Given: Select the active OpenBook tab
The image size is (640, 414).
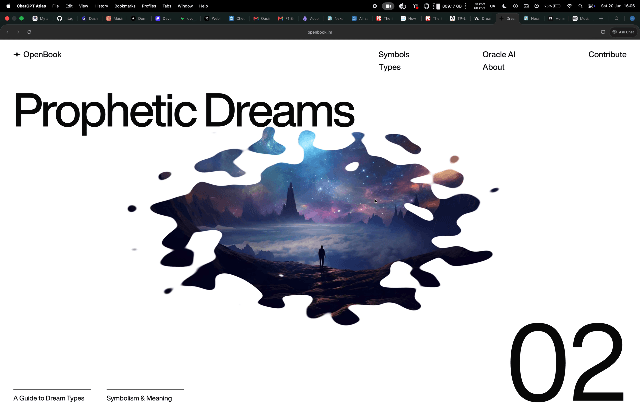Looking at the screenshot, I should (508, 18).
